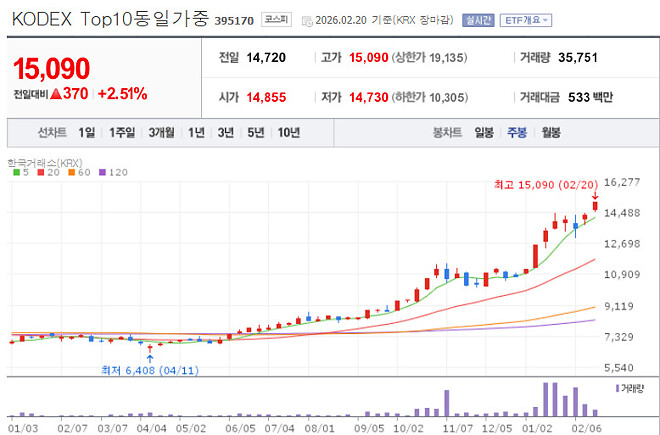Click the 최고 15,090 (02/20) marker label
660x435 pixels.
click(x=546, y=185)
